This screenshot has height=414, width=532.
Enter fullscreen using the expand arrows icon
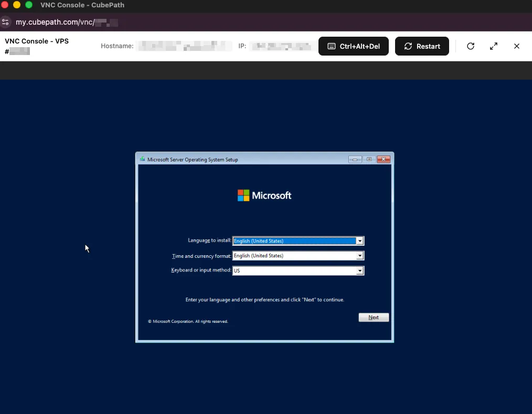[493, 46]
